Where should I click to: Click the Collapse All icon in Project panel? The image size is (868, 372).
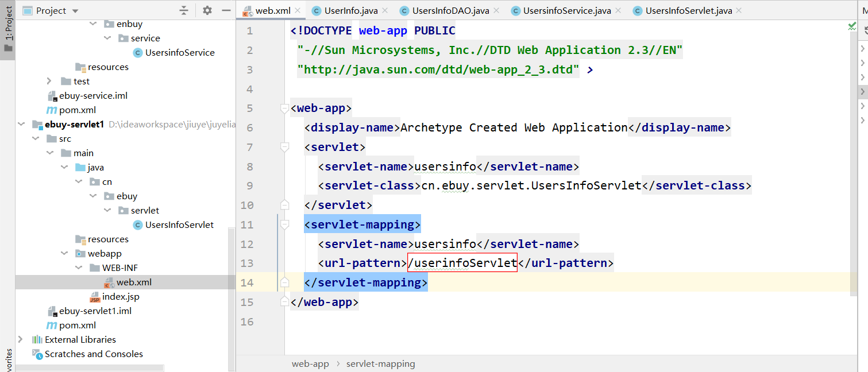tap(184, 11)
